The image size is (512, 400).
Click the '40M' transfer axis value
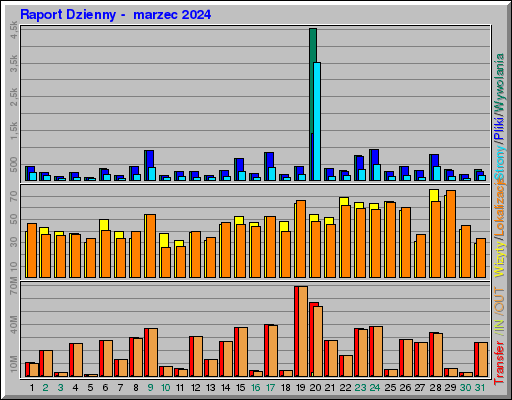click(13, 324)
